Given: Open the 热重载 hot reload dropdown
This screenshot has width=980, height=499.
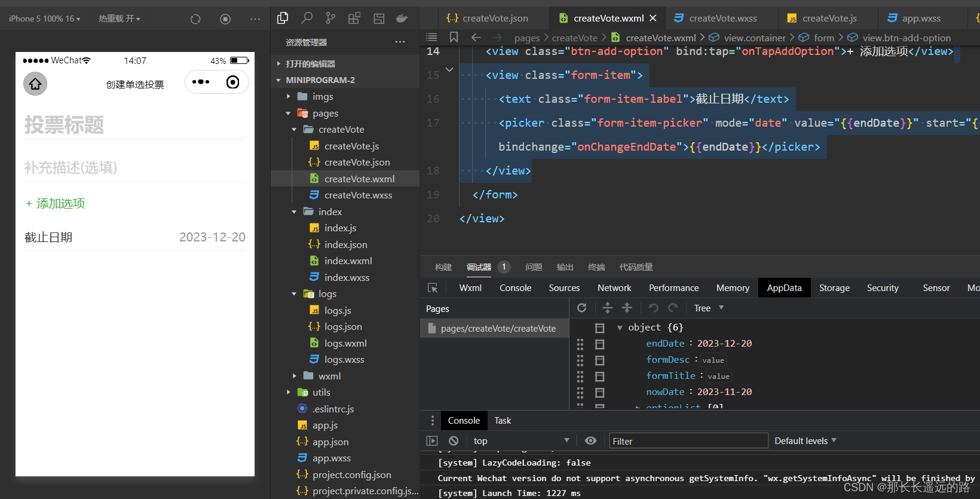Looking at the screenshot, I should [120, 19].
